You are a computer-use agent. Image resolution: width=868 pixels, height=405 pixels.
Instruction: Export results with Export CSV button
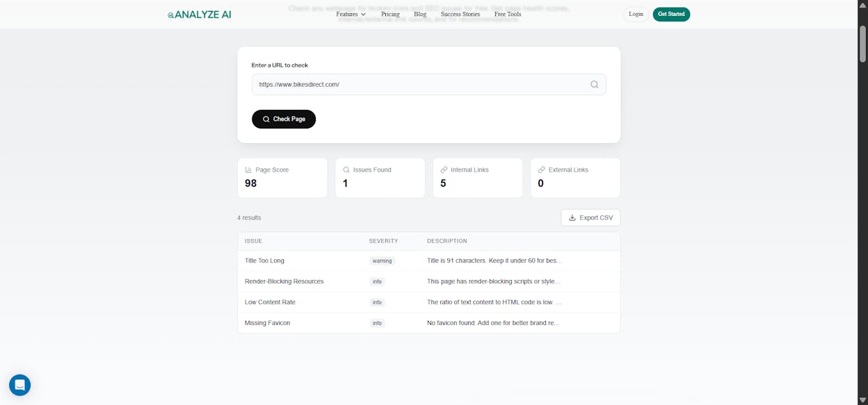click(590, 217)
